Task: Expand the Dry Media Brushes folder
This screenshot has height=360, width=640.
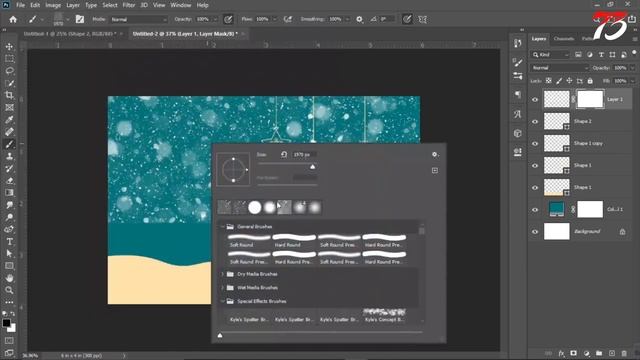Action: pos(223,274)
